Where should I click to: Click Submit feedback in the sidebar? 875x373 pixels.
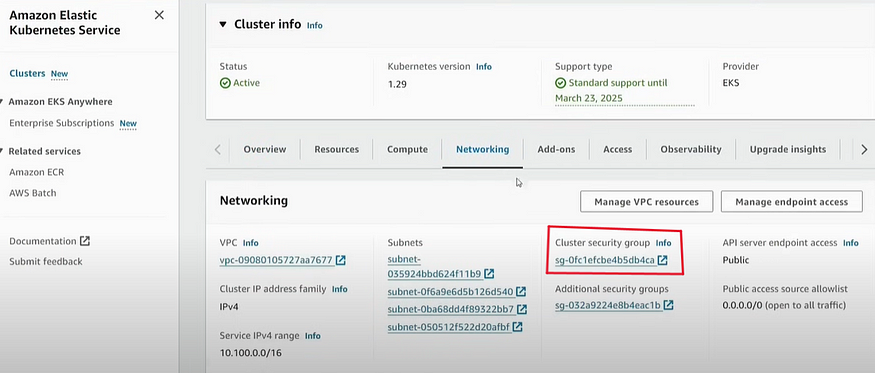pos(46,262)
